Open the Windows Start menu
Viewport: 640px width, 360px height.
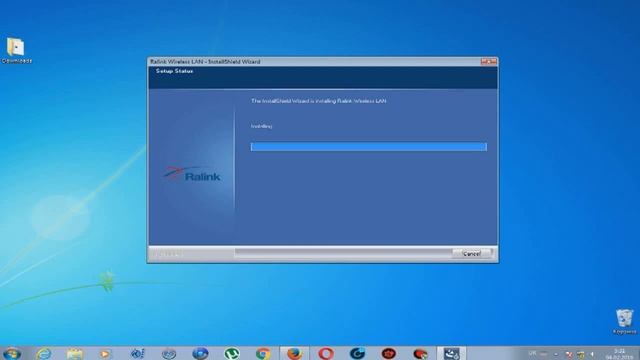12,353
